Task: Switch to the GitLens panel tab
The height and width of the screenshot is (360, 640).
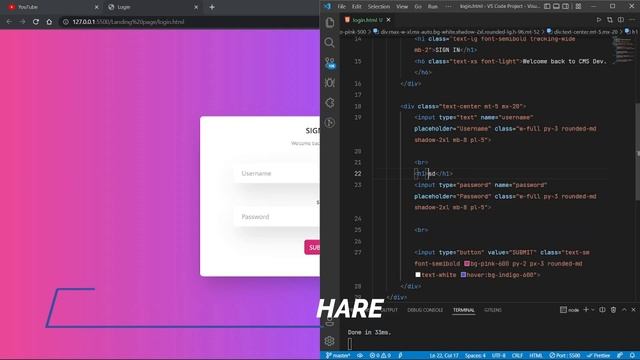Action: point(493,310)
